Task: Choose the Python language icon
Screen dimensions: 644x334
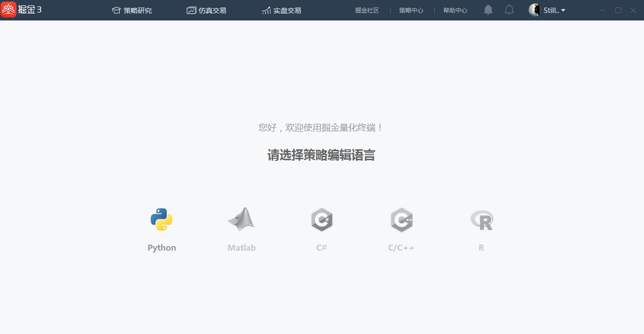Action: pyautogui.click(x=162, y=220)
